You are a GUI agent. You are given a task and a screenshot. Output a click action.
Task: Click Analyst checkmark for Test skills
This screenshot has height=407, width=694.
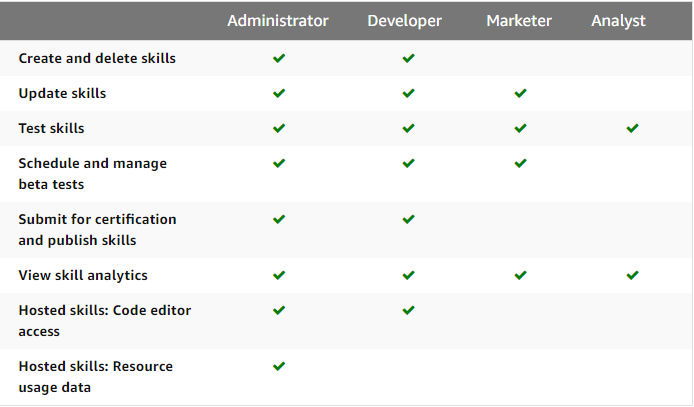point(632,128)
